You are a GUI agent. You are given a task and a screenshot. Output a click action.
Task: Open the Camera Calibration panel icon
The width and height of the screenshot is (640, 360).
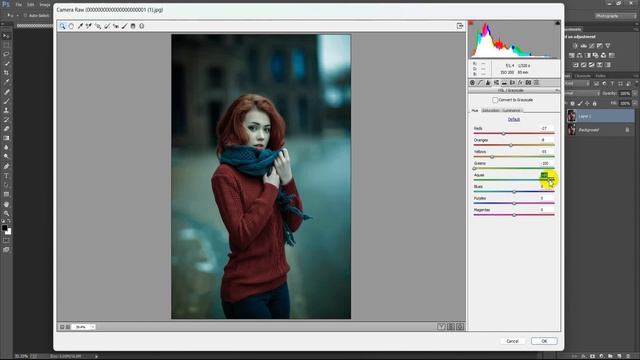529,83
